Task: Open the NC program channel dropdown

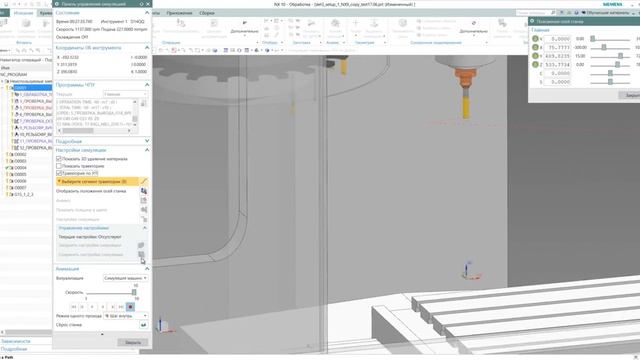Action: pos(125,94)
